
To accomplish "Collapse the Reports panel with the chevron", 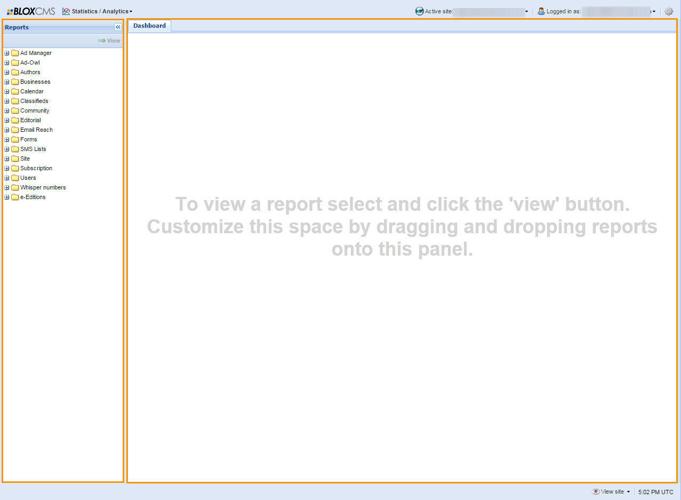I will pos(118,27).
